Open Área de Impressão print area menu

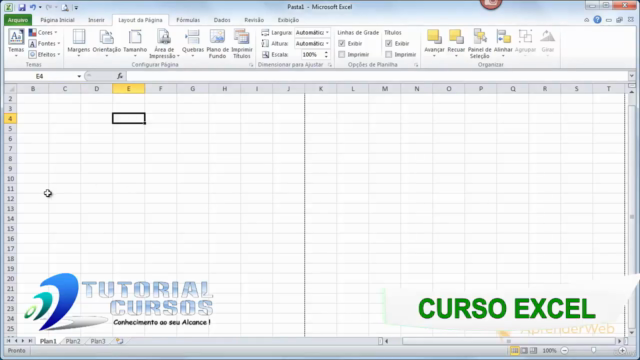[164, 44]
